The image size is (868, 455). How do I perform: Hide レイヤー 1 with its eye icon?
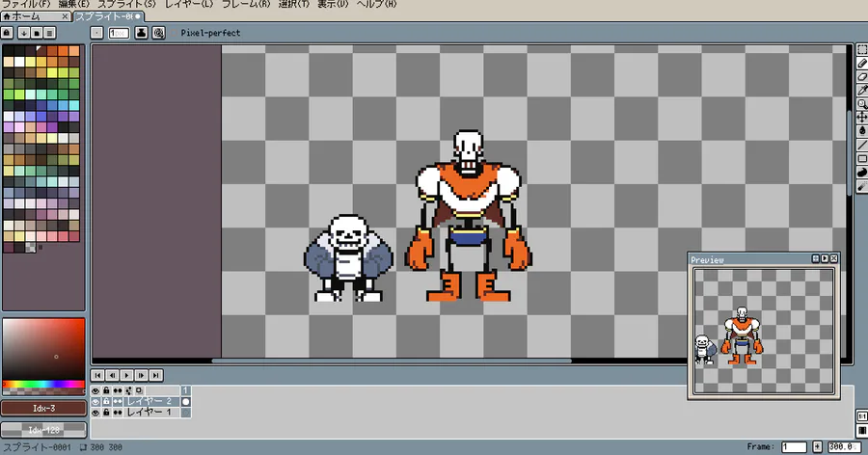click(x=95, y=413)
